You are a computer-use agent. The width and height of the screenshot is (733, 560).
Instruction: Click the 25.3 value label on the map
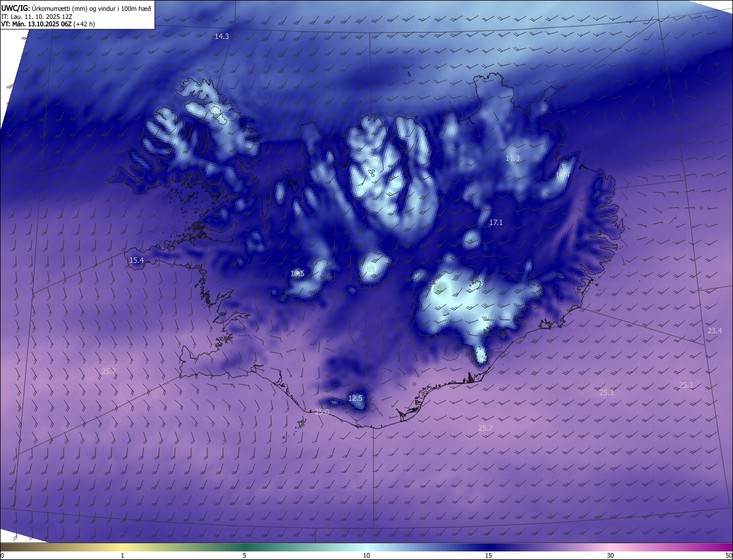click(606, 393)
